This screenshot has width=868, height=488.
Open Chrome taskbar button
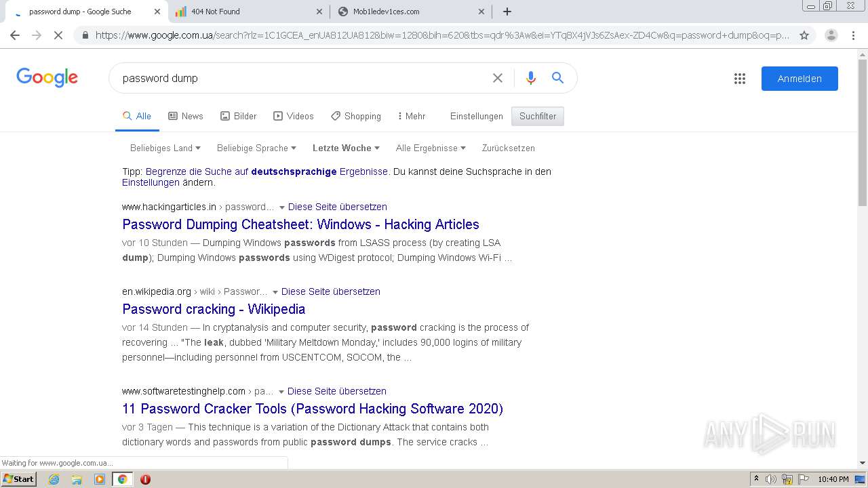123,479
